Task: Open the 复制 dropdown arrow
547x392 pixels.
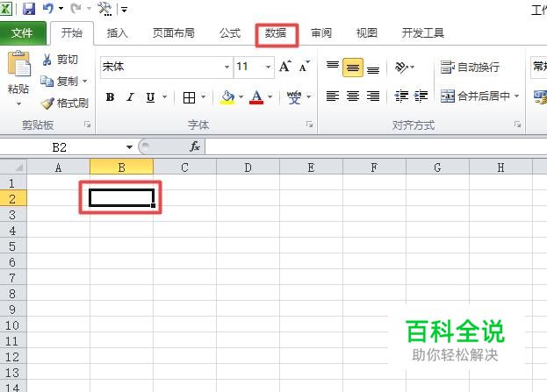Action: (85, 82)
